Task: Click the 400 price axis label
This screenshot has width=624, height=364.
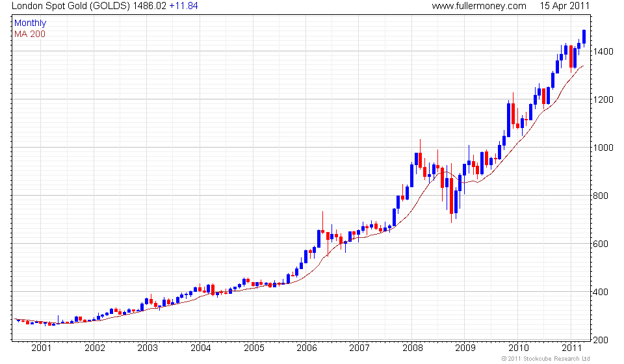Action: coord(601,292)
